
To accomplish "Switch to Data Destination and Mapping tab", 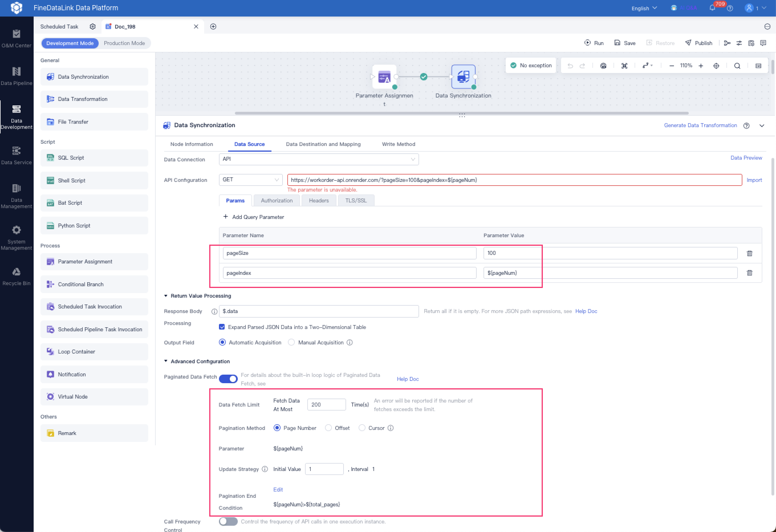I will [323, 144].
